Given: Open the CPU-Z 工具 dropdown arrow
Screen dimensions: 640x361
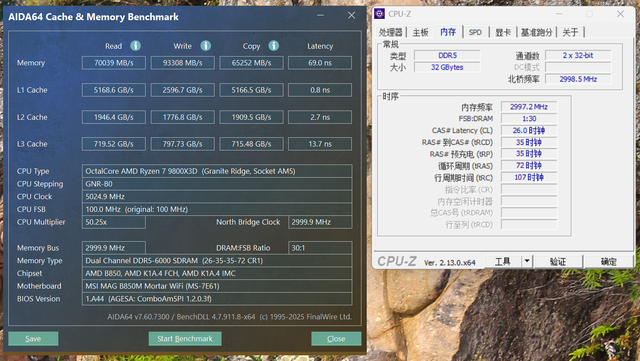Looking at the screenshot, I should 527,261.
